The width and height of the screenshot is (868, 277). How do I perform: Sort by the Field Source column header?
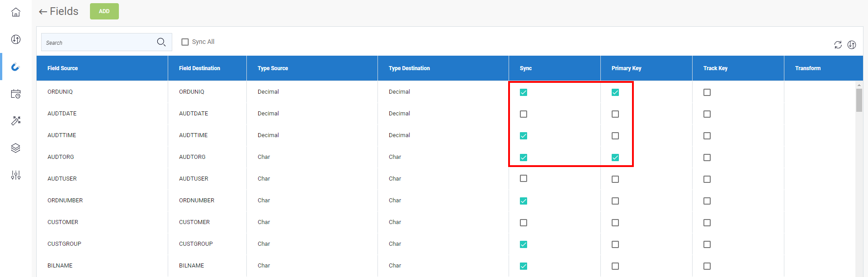coord(62,68)
